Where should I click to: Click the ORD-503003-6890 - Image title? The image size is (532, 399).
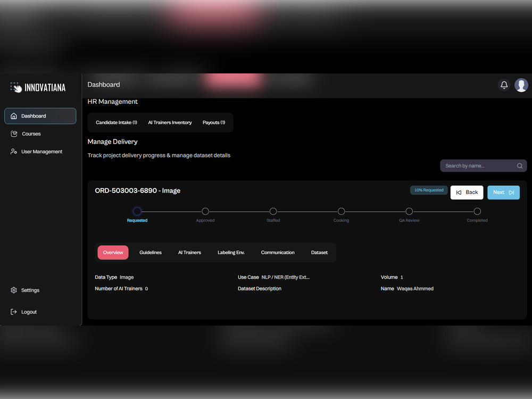click(x=137, y=190)
